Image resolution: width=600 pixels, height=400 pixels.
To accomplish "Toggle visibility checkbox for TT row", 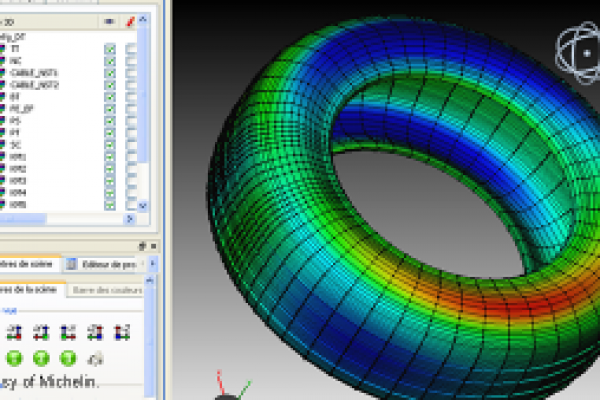I will pyautogui.click(x=110, y=47).
